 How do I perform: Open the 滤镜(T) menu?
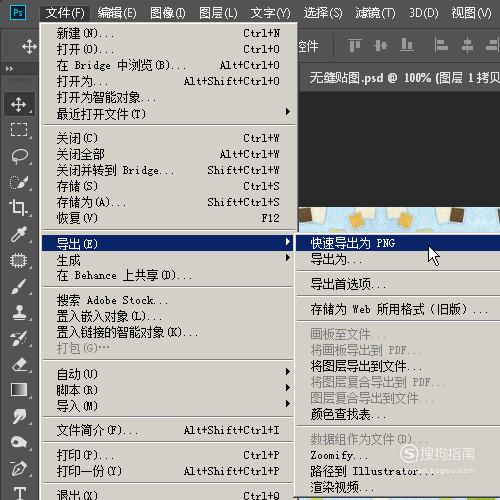(375, 13)
